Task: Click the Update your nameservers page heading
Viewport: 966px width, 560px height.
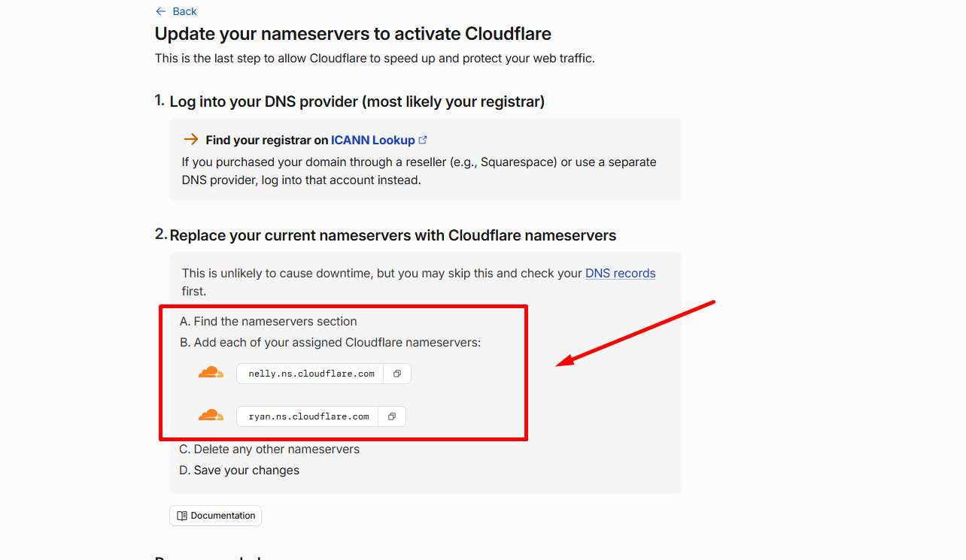Action: pyautogui.click(x=353, y=34)
